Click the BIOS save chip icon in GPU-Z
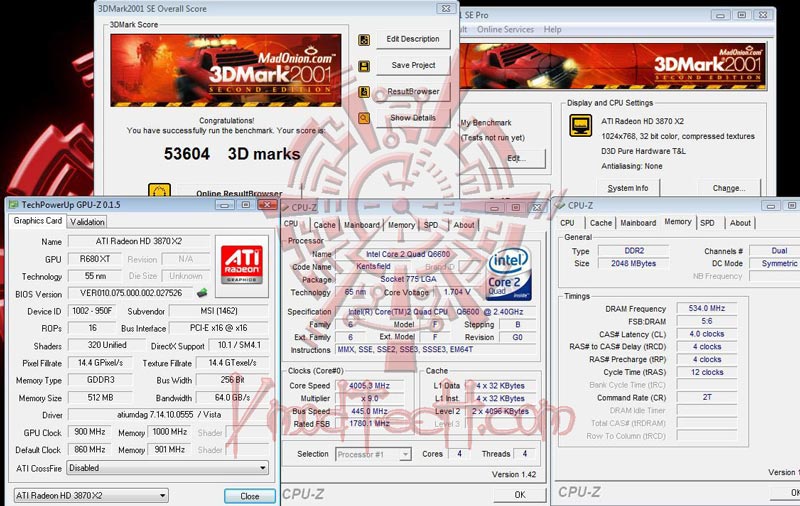The height and width of the screenshot is (506, 800). [203, 293]
